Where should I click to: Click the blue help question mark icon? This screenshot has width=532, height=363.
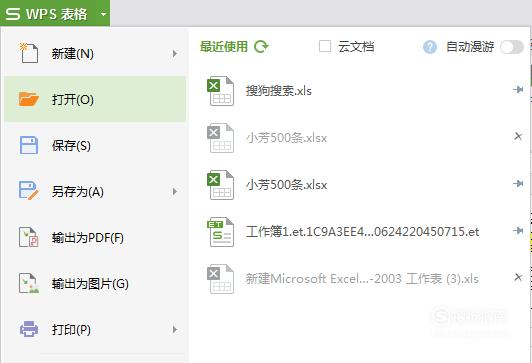pos(430,47)
